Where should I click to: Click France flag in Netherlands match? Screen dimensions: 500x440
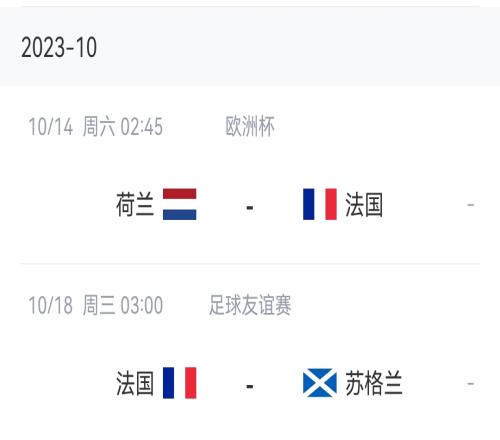click(x=320, y=204)
